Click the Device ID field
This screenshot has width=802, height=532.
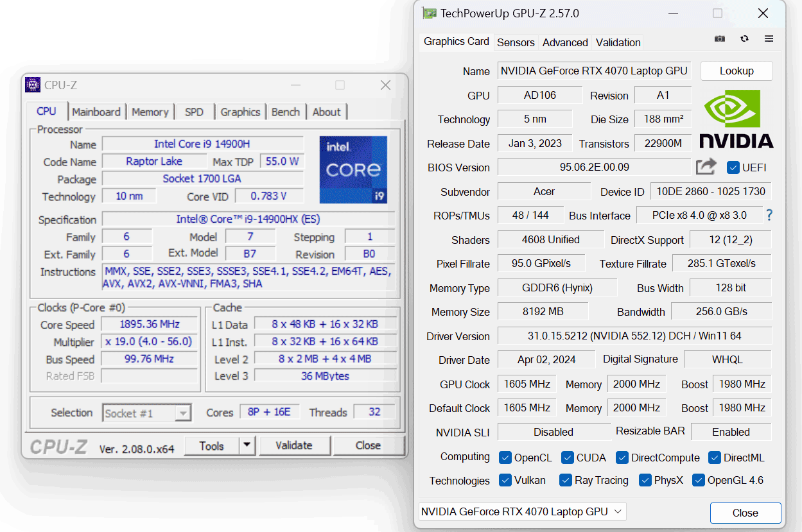[711, 191]
